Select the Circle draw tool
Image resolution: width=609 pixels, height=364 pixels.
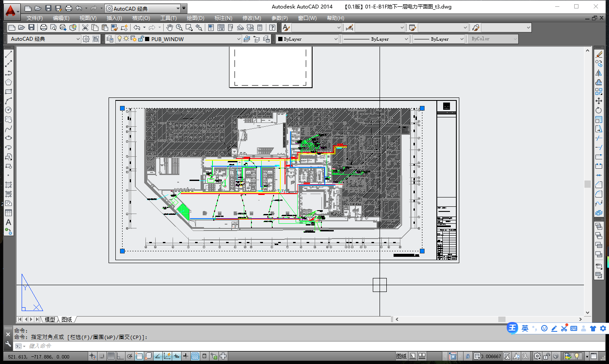coord(8,110)
